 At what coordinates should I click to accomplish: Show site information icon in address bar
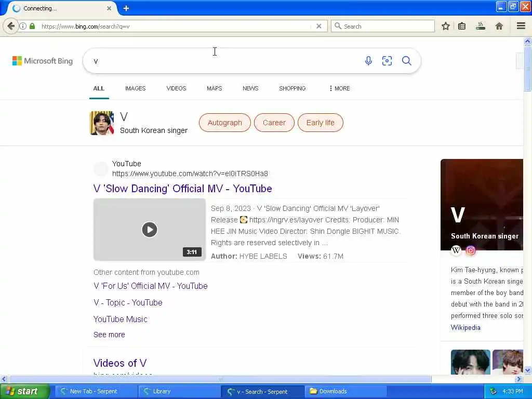click(x=23, y=26)
